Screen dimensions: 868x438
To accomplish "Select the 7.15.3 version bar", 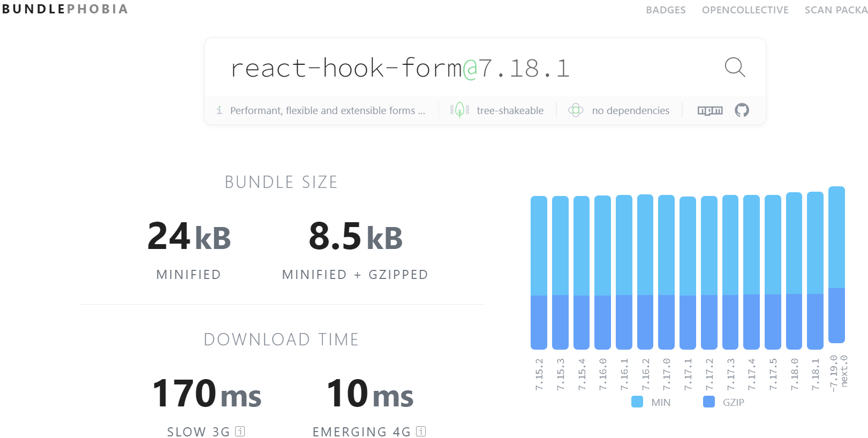I will 560,273.
